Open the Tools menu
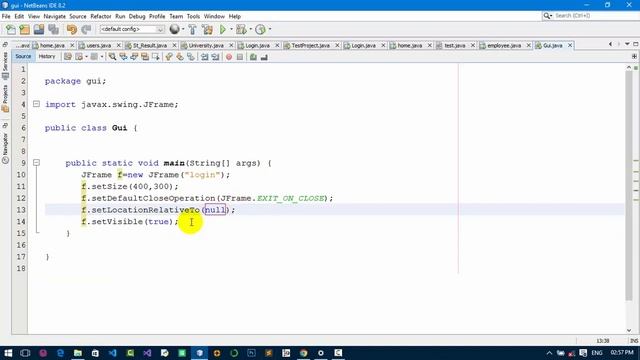This screenshot has width=640, height=360. pyautogui.click(x=193, y=16)
